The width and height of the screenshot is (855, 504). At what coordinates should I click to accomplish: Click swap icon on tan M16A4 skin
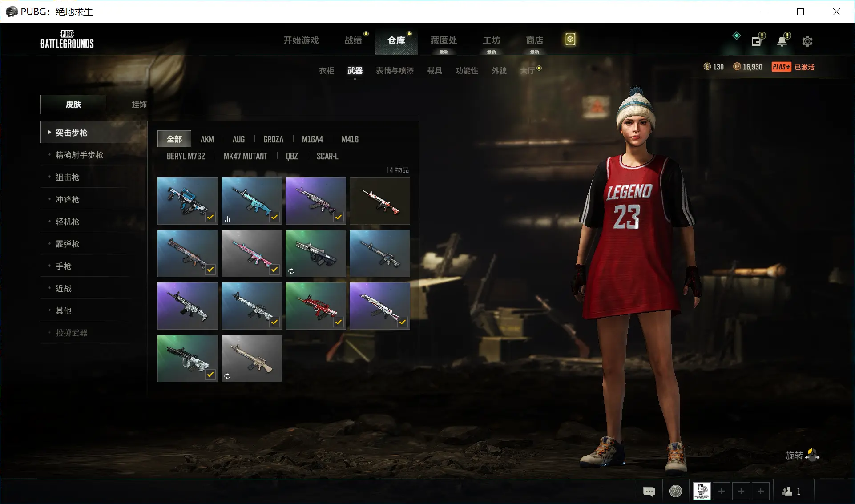coord(227,376)
